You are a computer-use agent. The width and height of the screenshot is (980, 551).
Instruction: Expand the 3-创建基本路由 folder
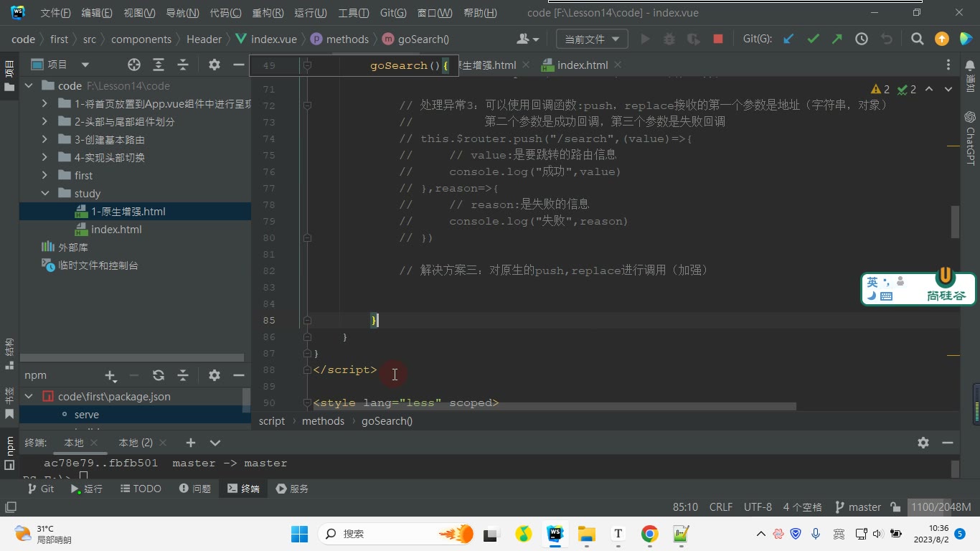[45, 140]
